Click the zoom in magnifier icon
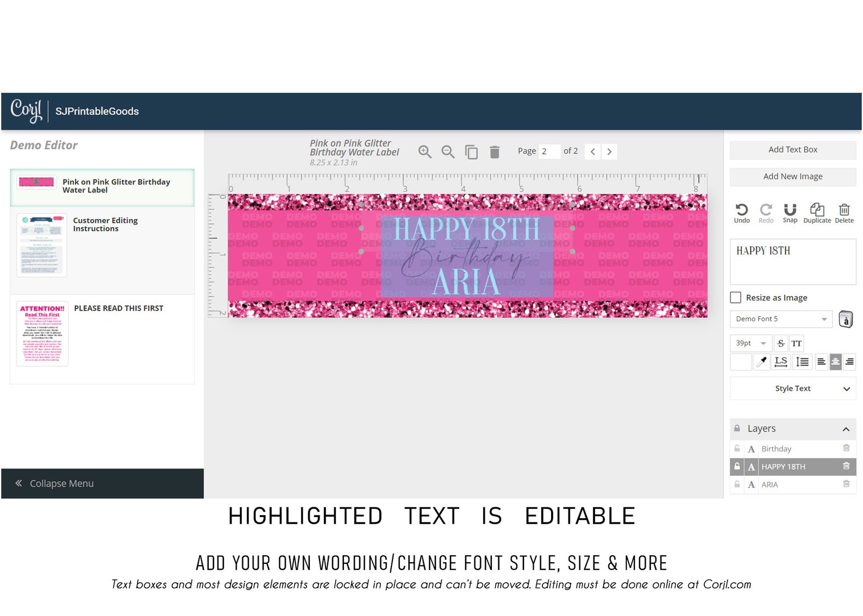The height and width of the screenshot is (616, 863). (x=424, y=152)
